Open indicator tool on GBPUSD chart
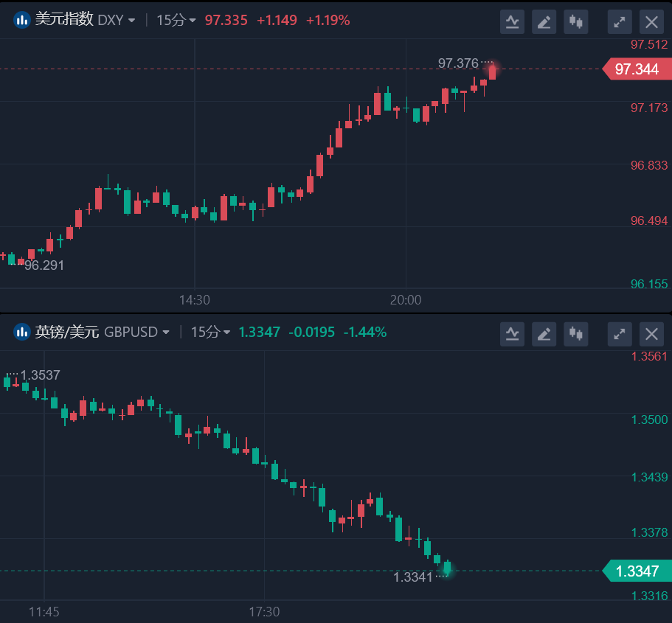672x623 pixels. tap(512, 334)
